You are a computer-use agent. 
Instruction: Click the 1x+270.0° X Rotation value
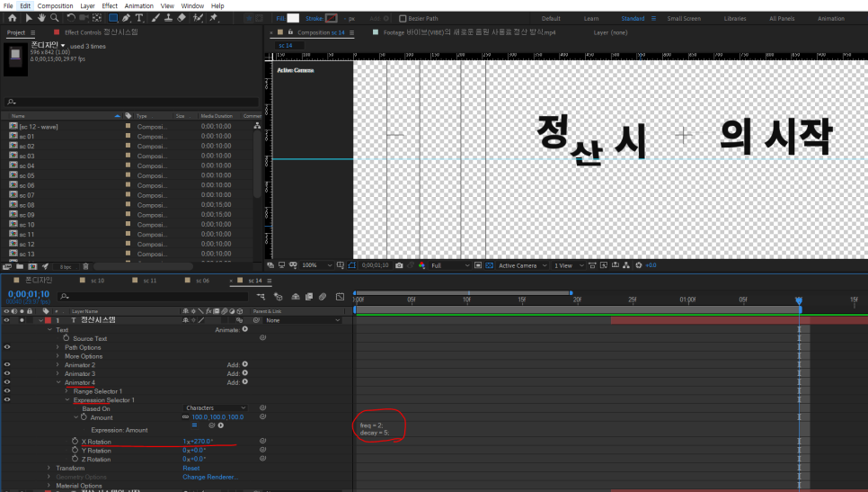click(x=198, y=442)
